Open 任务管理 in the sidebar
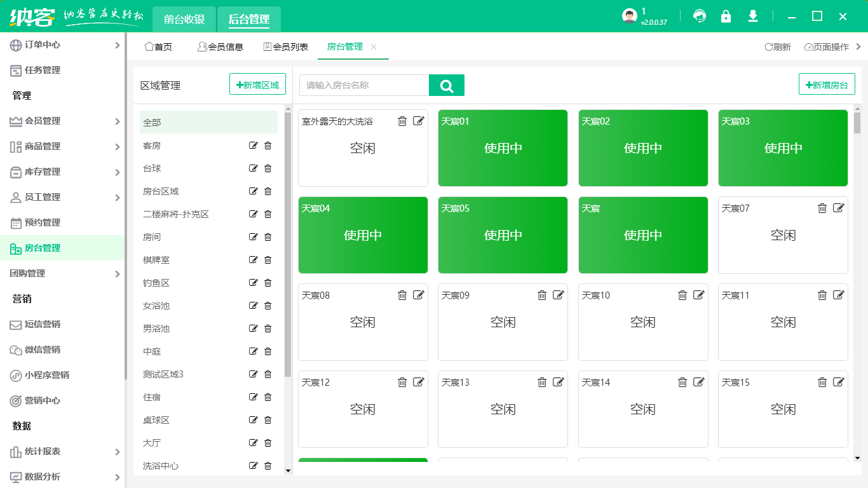868x488 pixels. [x=62, y=71]
